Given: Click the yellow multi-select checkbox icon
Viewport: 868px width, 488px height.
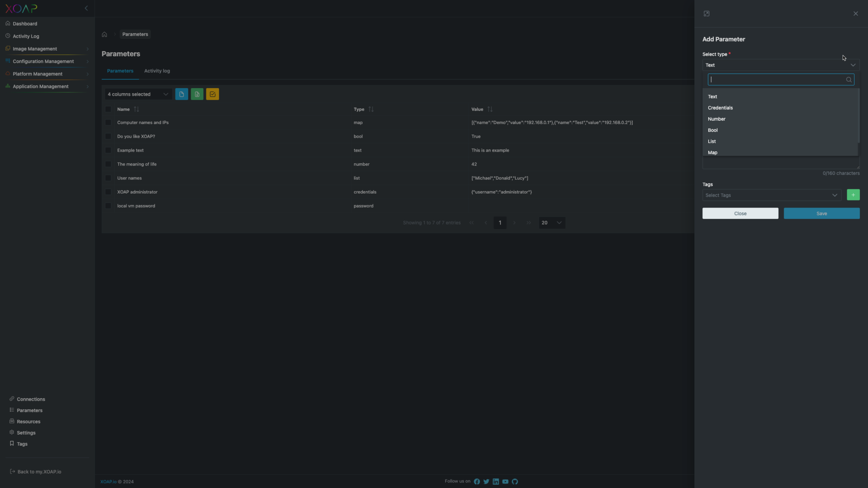Looking at the screenshot, I should (x=212, y=94).
